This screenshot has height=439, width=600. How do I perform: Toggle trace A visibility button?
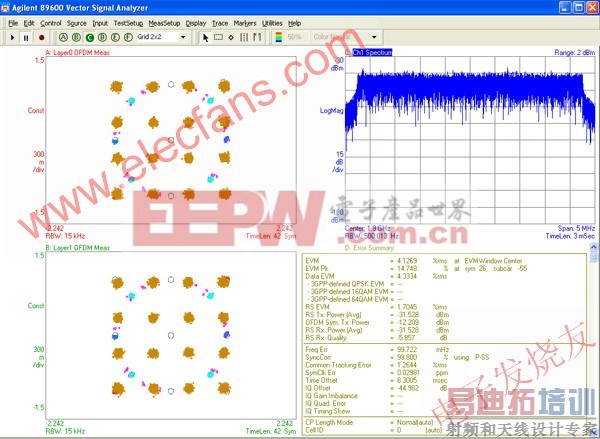(64, 37)
